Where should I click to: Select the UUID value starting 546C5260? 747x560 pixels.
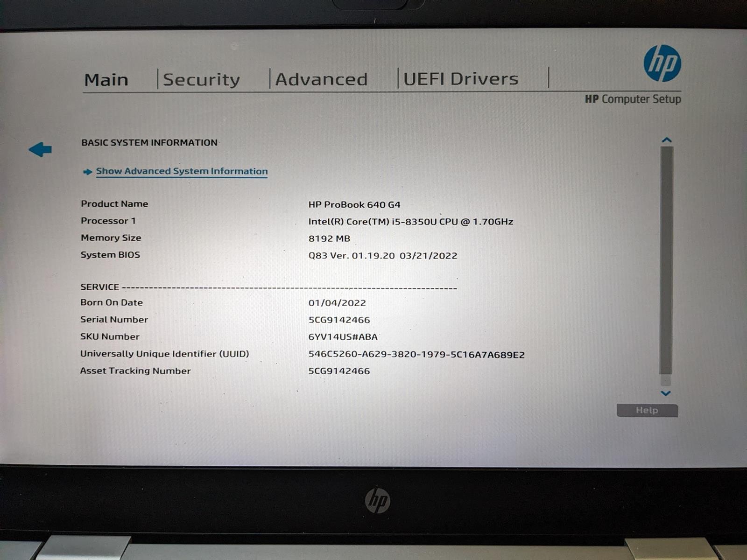tap(416, 355)
